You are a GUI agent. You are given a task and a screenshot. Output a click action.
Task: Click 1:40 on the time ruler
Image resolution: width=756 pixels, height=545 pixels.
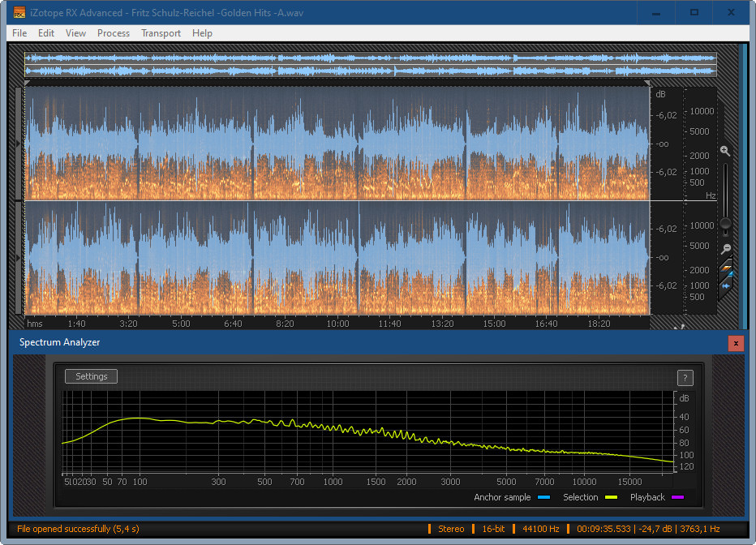77,324
